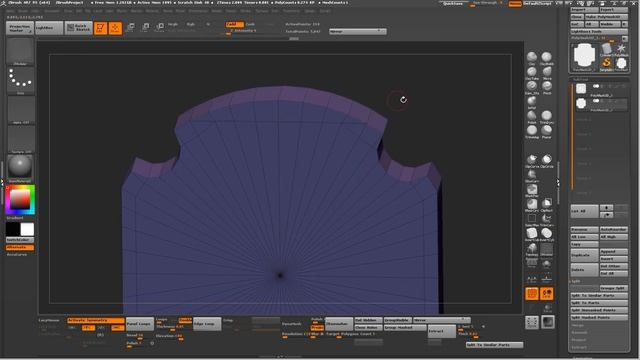Open the material sphere picker

20,167
